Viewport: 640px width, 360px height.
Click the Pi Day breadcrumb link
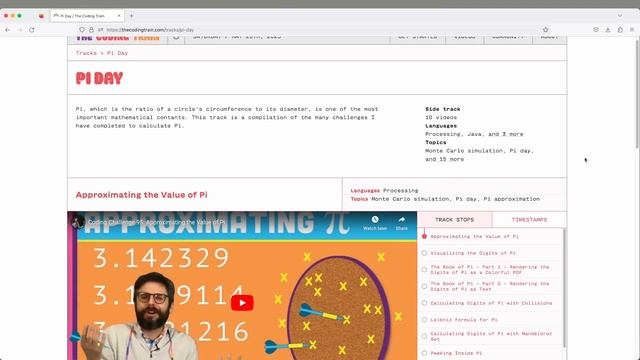117,53
